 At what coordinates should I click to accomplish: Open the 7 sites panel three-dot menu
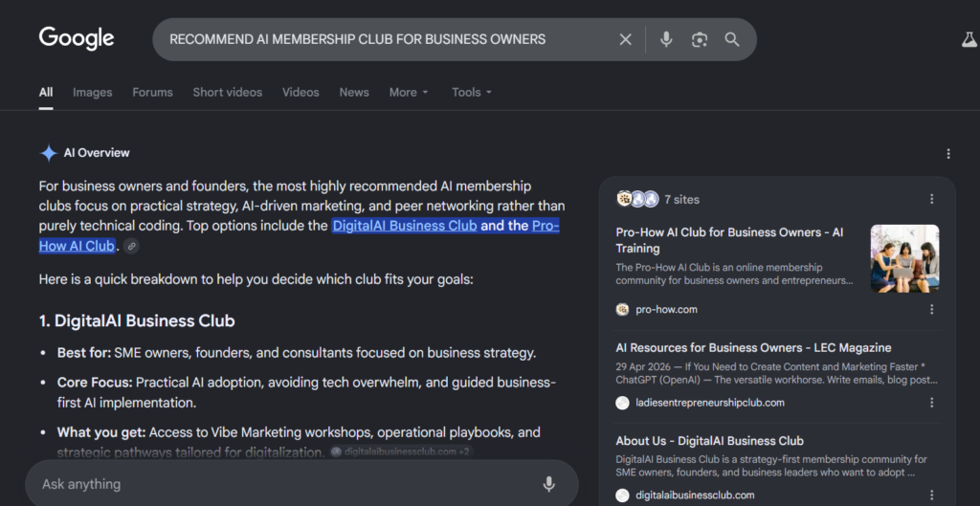click(x=932, y=199)
